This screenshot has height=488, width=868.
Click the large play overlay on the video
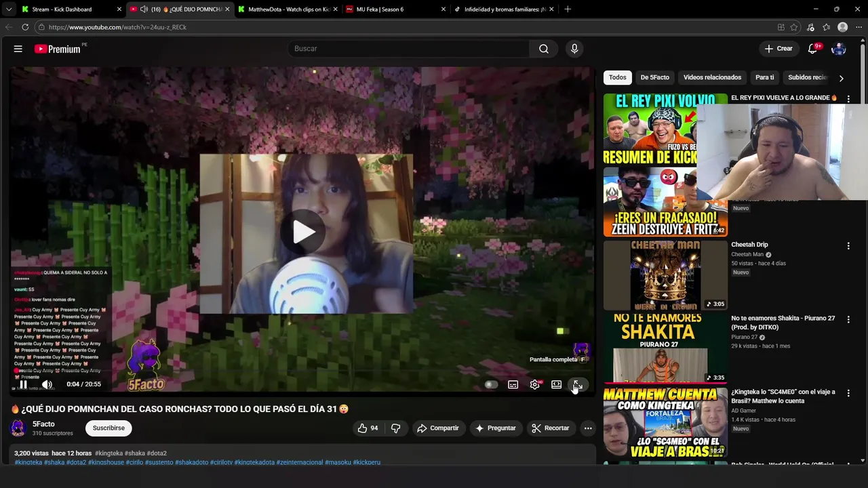click(x=303, y=232)
